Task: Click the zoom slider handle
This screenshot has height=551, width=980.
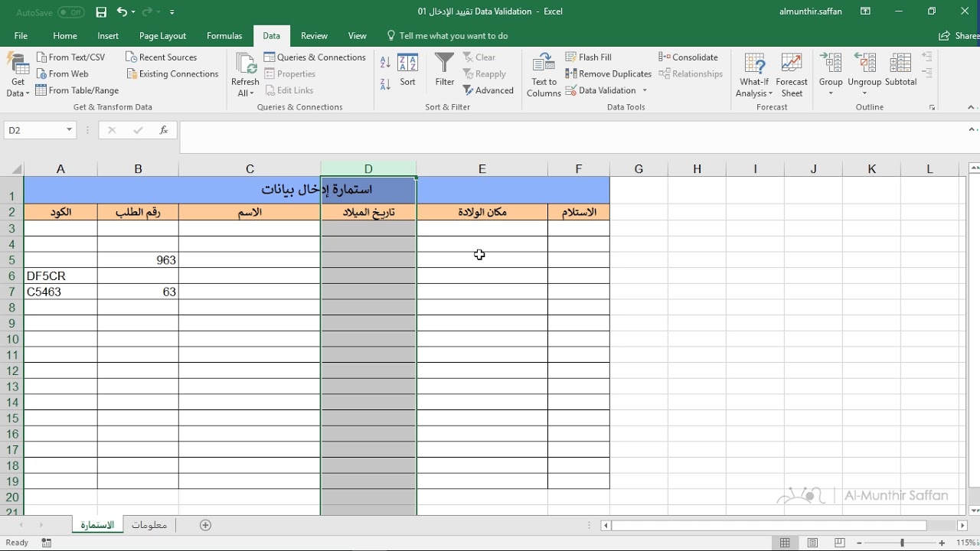Action: [x=902, y=543]
